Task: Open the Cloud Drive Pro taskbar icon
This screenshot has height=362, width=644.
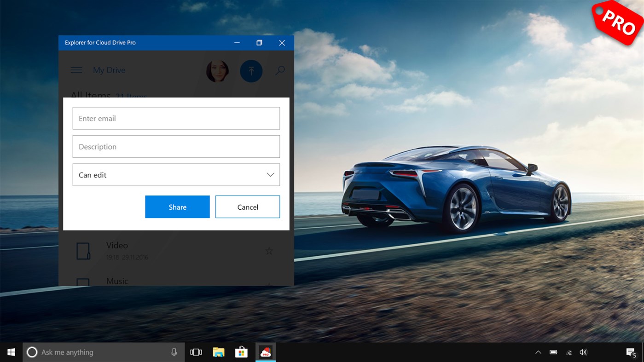Action: coord(265,352)
